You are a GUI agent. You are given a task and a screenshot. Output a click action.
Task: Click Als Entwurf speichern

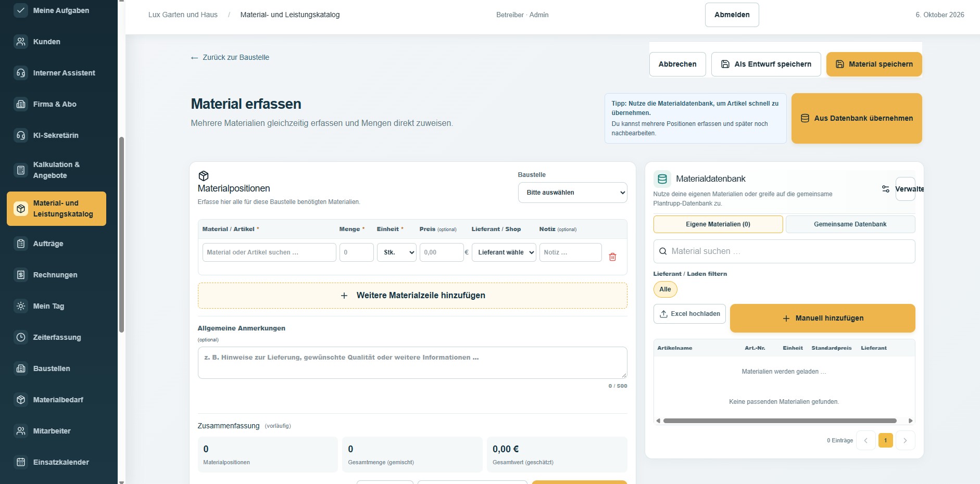[x=766, y=65]
